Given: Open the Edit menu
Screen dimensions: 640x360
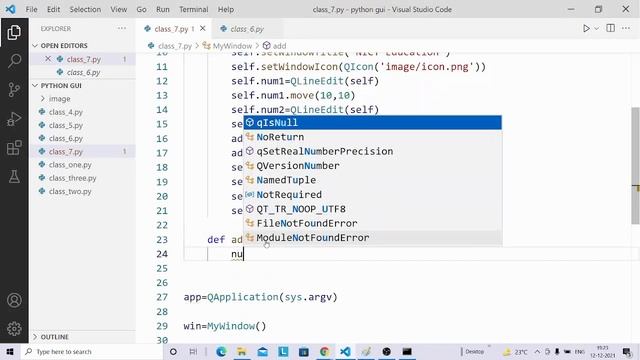Looking at the screenshot, I should point(53,9).
